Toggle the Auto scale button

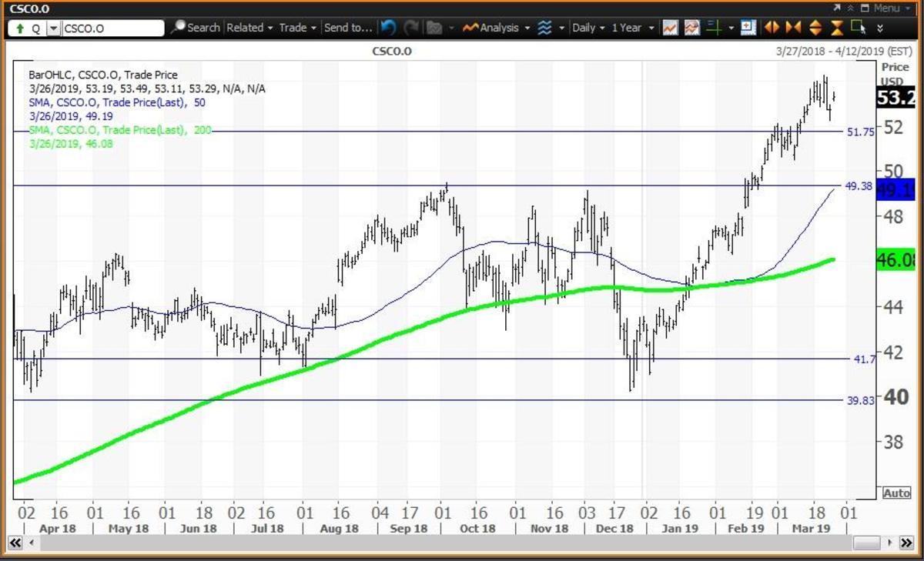pyautogui.click(x=896, y=493)
